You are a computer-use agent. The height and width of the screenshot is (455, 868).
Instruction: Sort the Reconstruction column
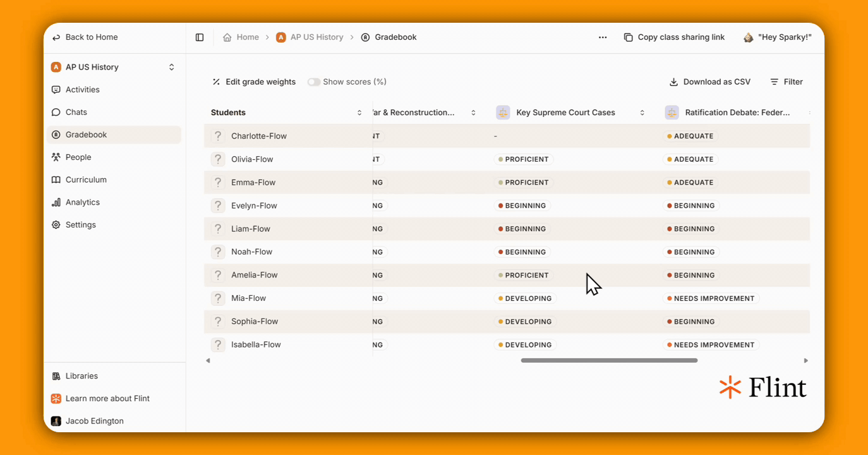[473, 112]
